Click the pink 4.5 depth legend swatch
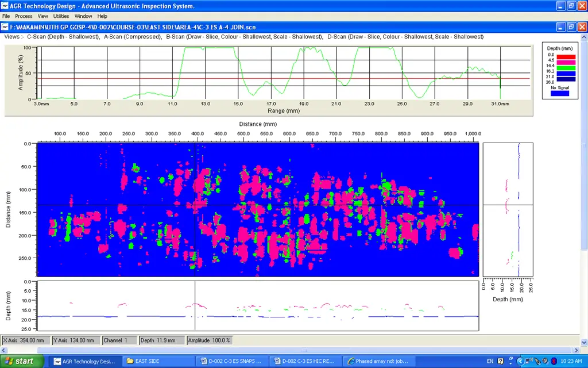Viewport: 588px width, 368px height. point(566,62)
